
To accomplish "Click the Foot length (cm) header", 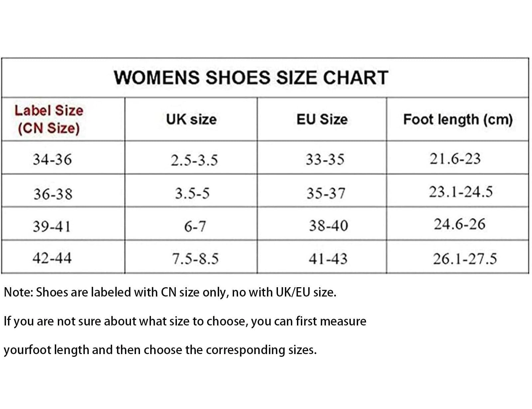I will [x=458, y=119].
